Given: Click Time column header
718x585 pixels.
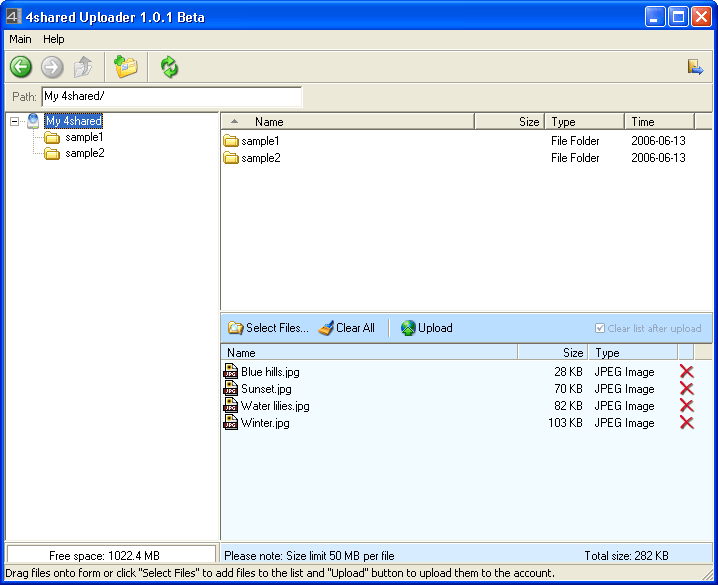Looking at the screenshot, I should coord(659,122).
